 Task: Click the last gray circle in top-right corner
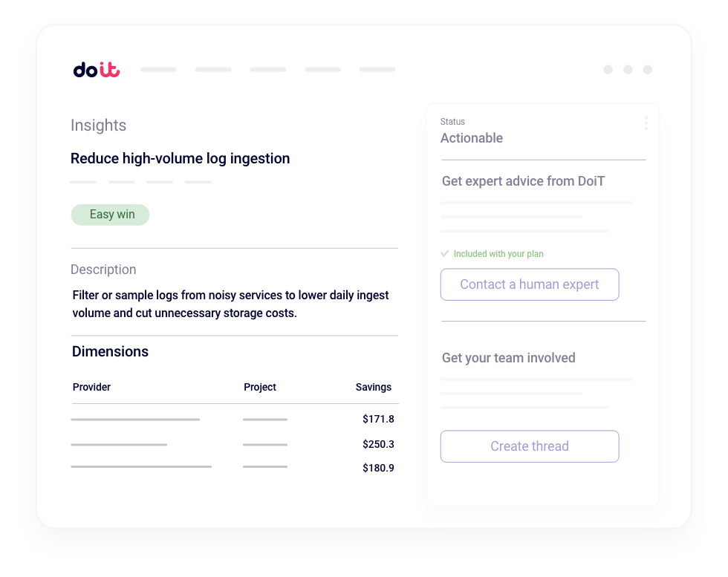click(648, 70)
